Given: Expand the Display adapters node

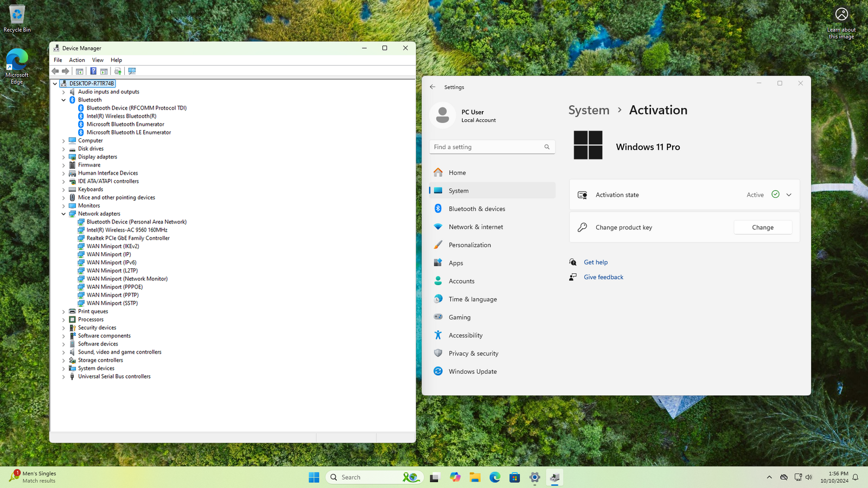Looking at the screenshot, I should coord(63,157).
